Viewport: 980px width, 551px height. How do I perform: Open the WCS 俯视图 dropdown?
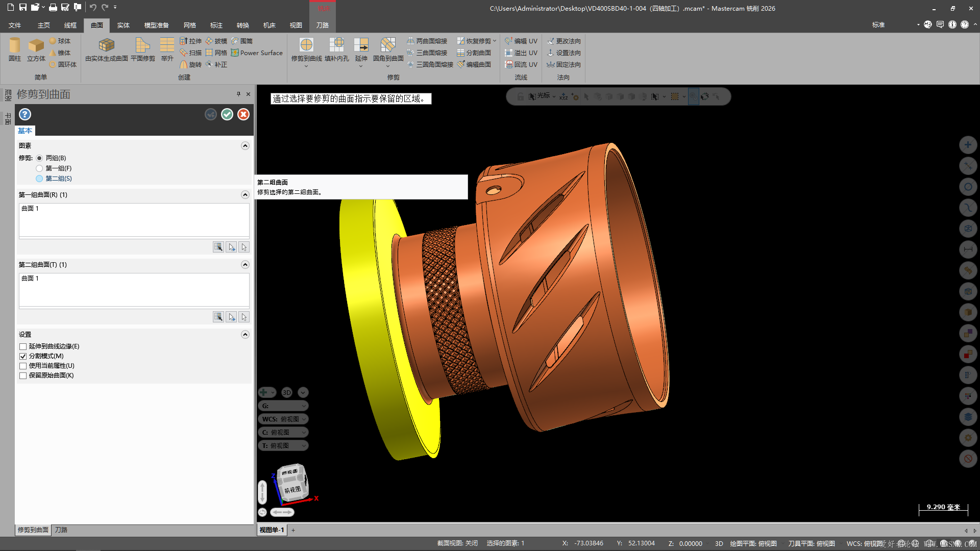[x=284, y=419]
